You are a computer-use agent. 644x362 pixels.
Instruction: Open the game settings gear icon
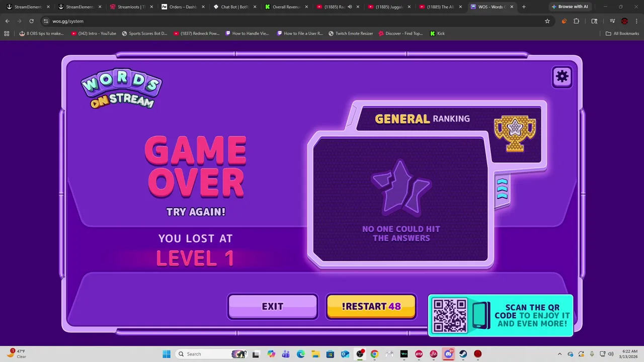point(562,76)
